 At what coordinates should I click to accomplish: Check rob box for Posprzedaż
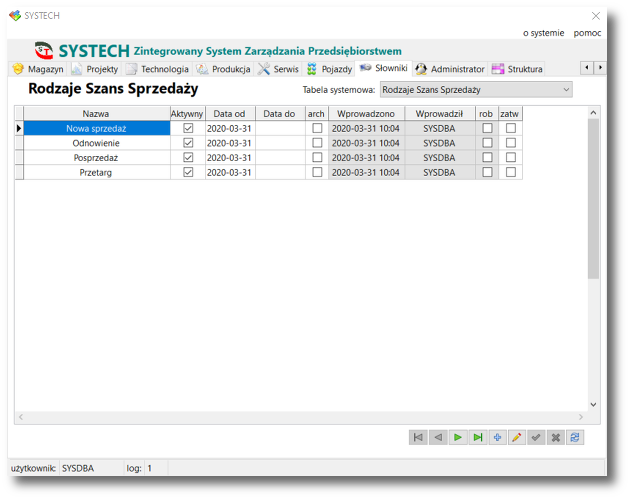pos(487,157)
